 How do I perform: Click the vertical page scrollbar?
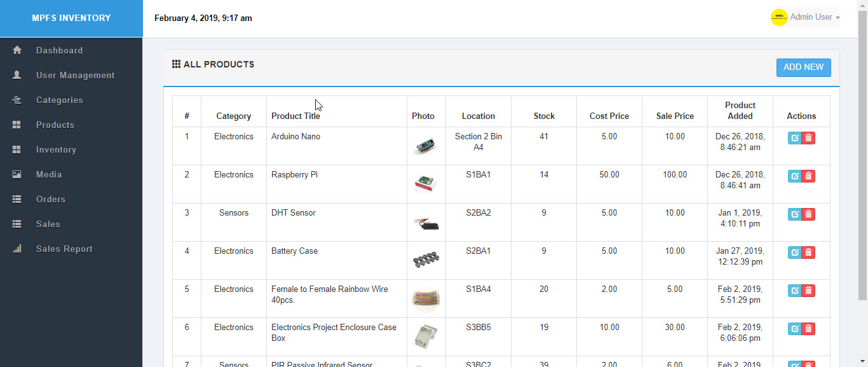pyautogui.click(x=862, y=153)
